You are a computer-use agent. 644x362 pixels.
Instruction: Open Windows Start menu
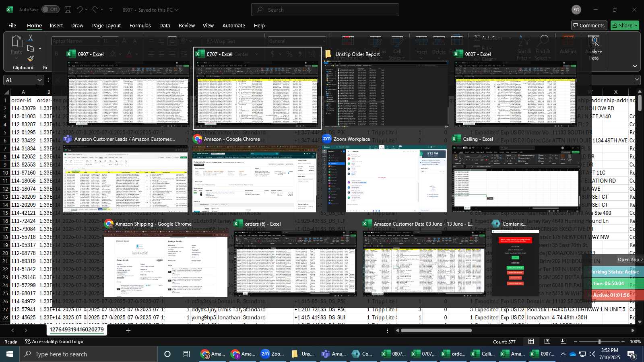pos(10,354)
